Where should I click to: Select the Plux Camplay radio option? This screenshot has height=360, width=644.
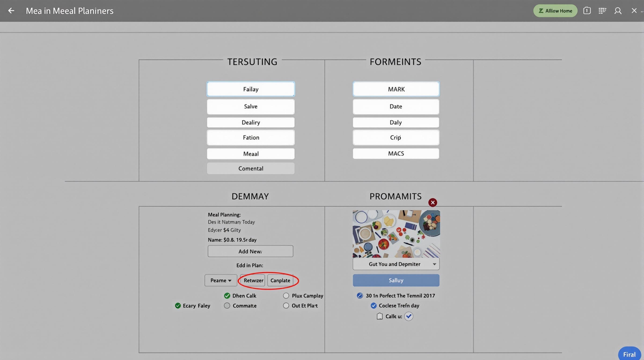click(x=286, y=296)
